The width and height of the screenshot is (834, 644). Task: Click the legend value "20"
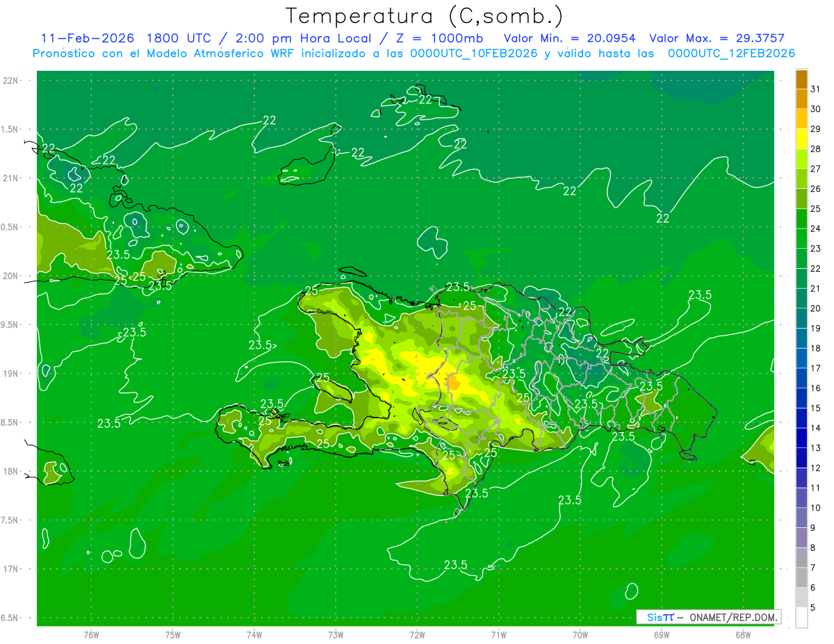pyautogui.click(x=816, y=308)
